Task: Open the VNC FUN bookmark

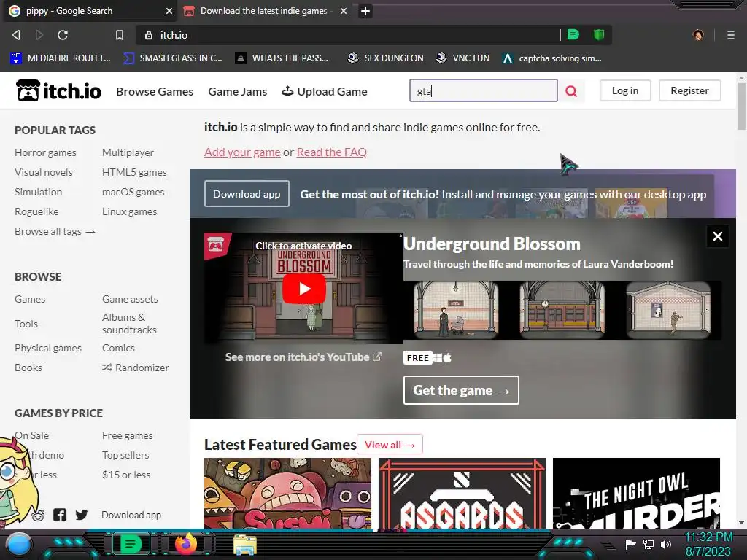Action: tap(463, 58)
